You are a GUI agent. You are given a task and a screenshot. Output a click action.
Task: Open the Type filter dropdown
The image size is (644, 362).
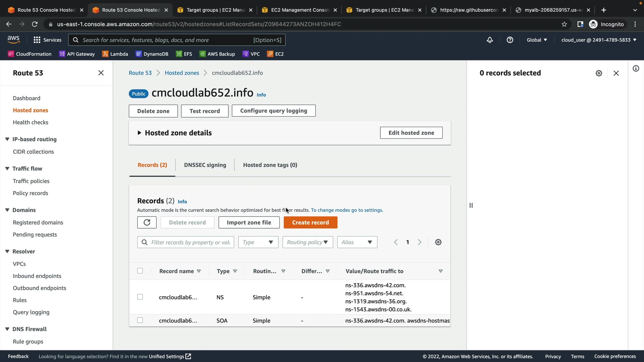click(258, 242)
